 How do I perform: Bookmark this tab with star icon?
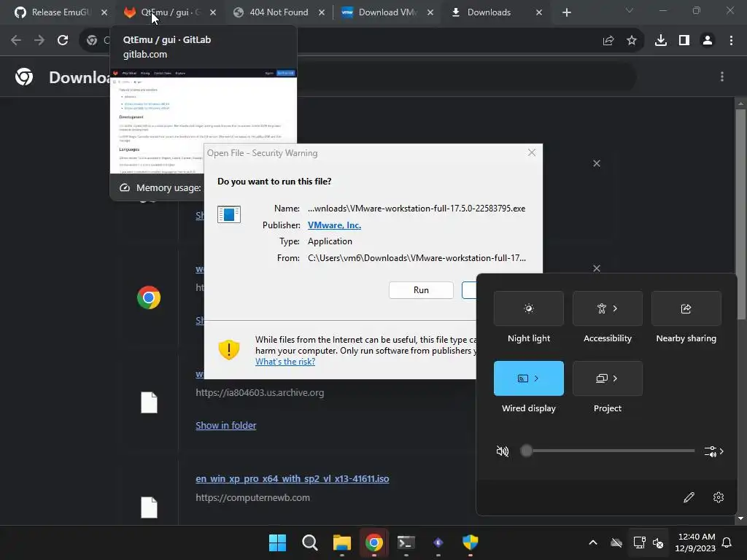632,41
